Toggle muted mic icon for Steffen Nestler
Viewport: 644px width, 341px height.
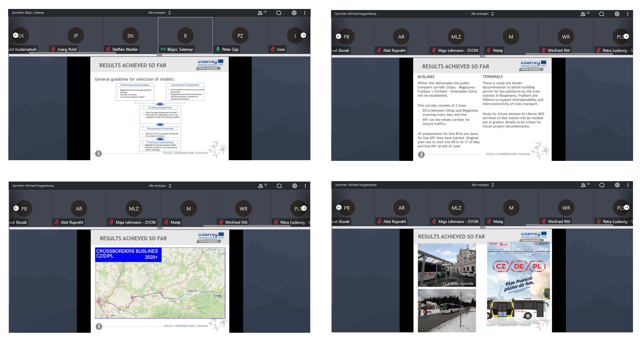[108, 49]
